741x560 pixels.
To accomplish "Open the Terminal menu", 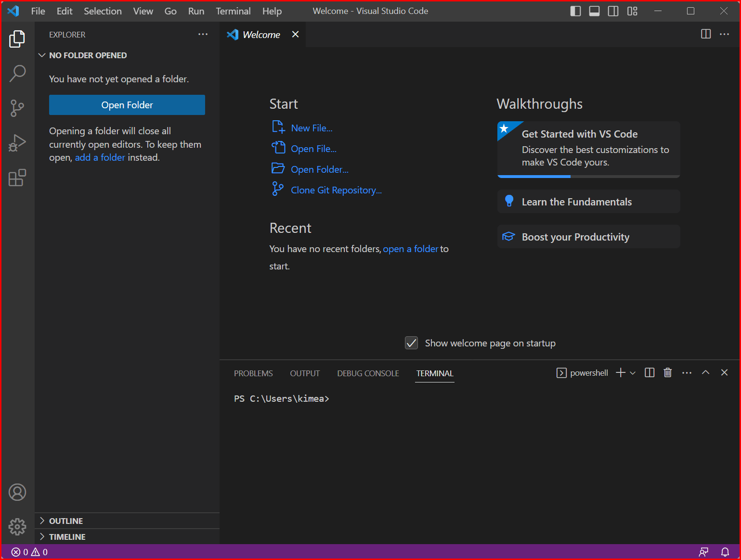I will tap(233, 11).
